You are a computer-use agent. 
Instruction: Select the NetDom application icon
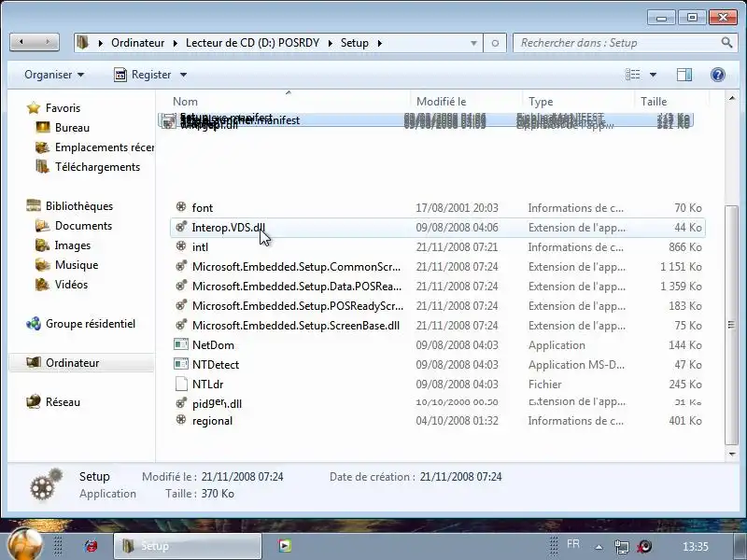[181, 344]
